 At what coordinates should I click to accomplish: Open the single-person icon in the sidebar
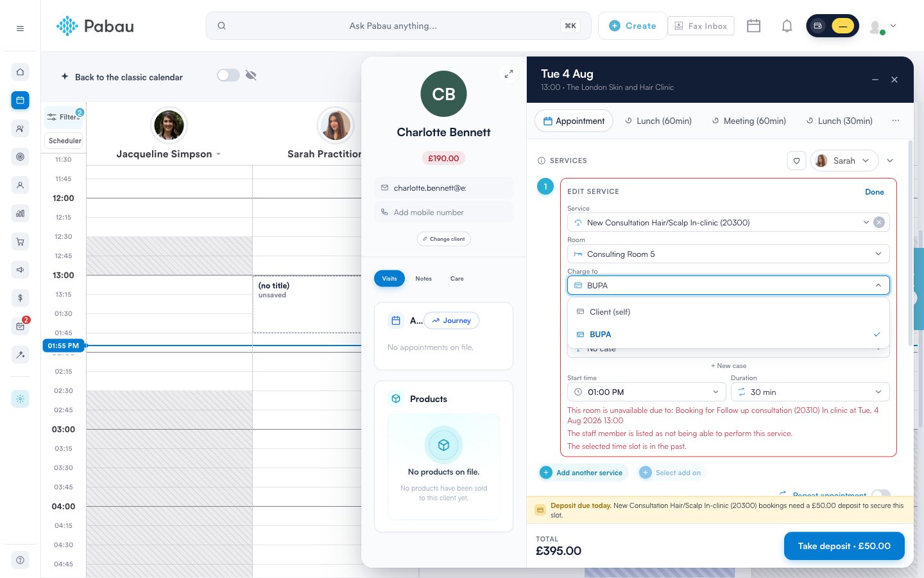pos(20,185)
